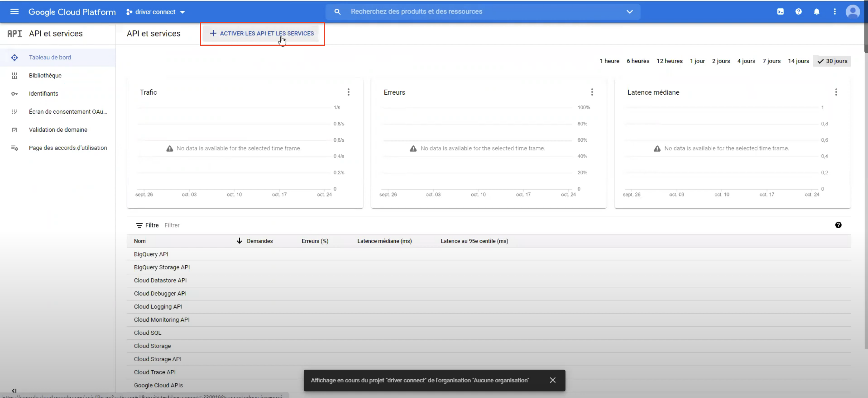This screenshot has width=868, height=398.
Task: Click the Bibliothèque grid icon
Action: point(14,76)
